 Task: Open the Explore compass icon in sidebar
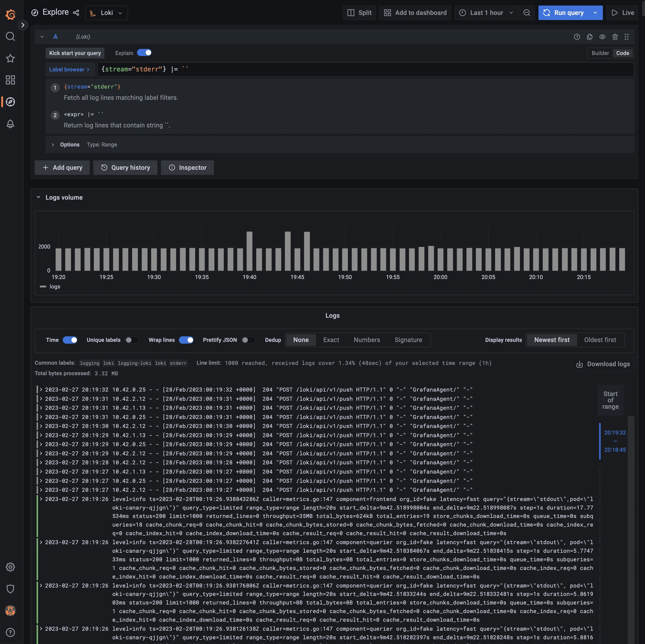point(10,102)
